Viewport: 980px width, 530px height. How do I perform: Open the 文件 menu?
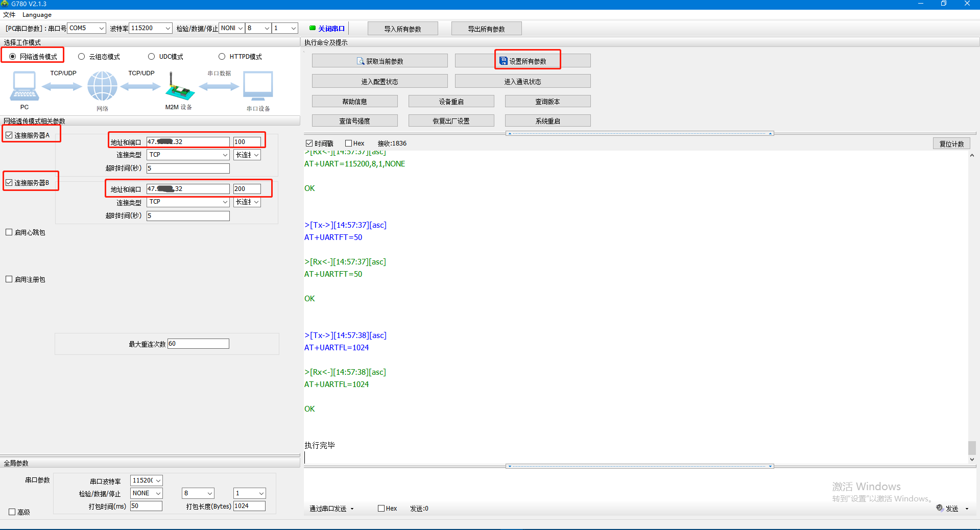[x=9, y=15]
